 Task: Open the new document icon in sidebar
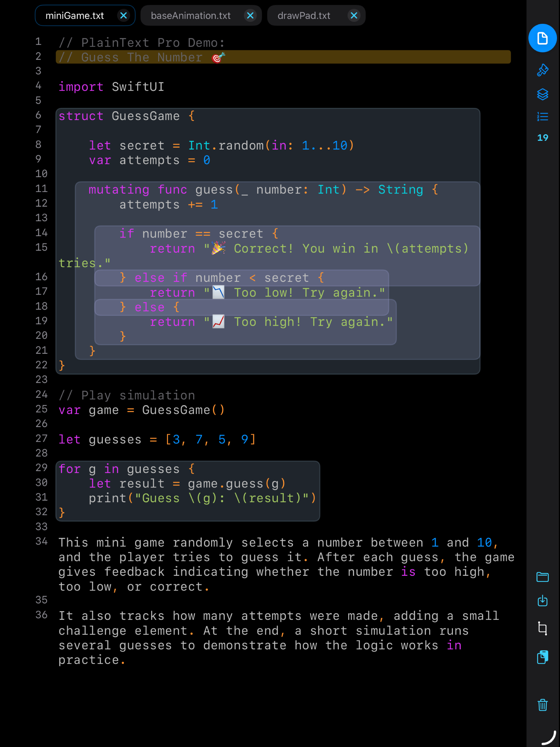click(x=542, y=38)
